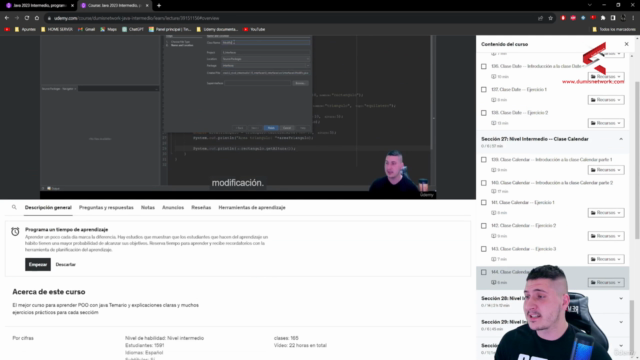This screenshot has height=360, width=640.
Task: Mark lecture 137 Clase Date Ejercicio 1 complete
Action: click(x=484, y=89)
